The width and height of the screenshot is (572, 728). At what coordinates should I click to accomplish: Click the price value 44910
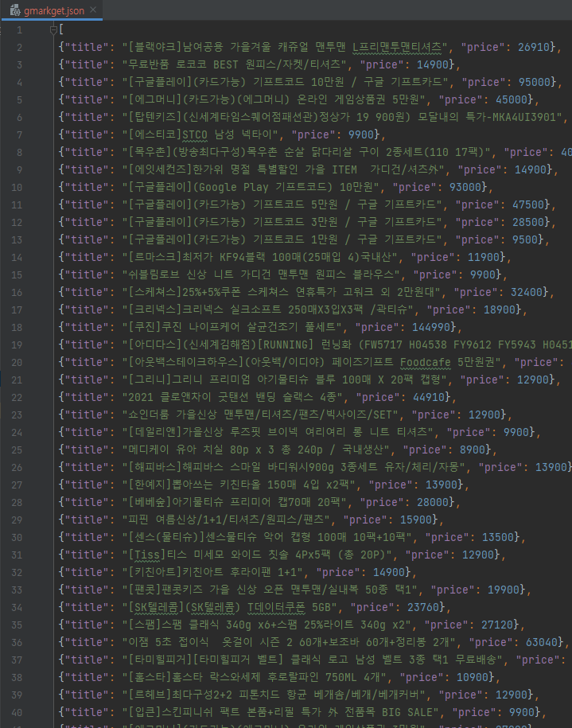(429, 398)
